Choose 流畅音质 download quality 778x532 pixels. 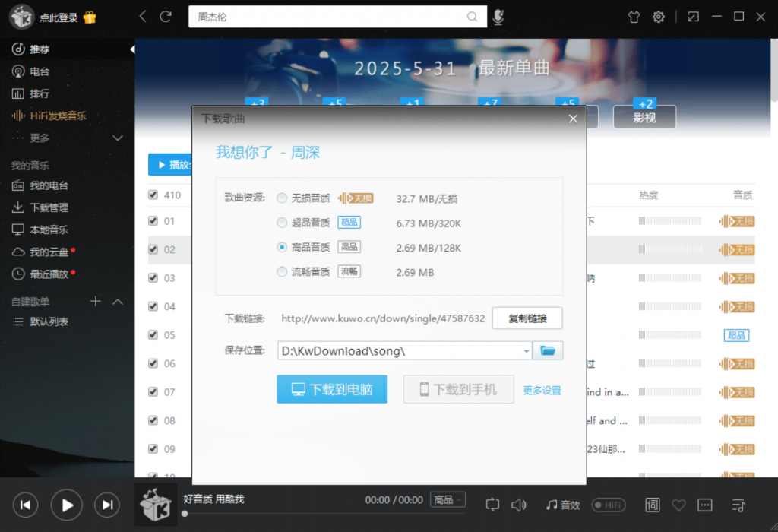[x=282, y=271]
